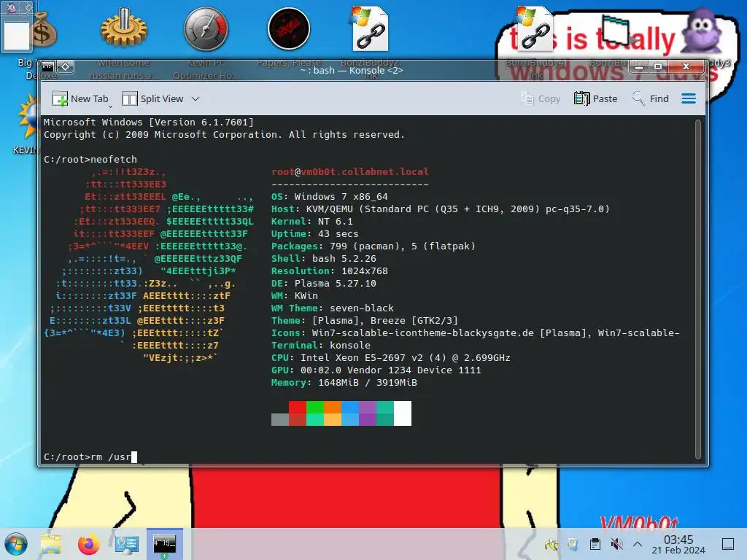The image size is (747, 560).
Task: Click the Konsole taskbar entry
Action: point(164,544)
